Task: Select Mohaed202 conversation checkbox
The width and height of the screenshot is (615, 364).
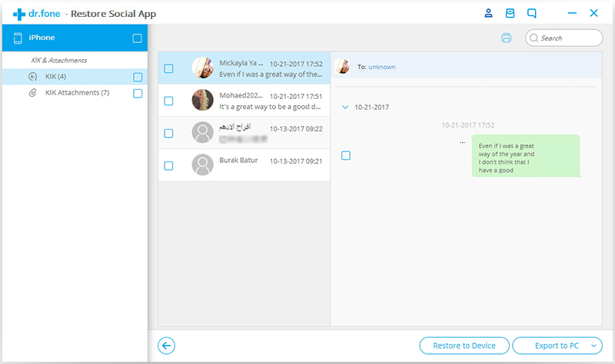Action: pos(168,101)
